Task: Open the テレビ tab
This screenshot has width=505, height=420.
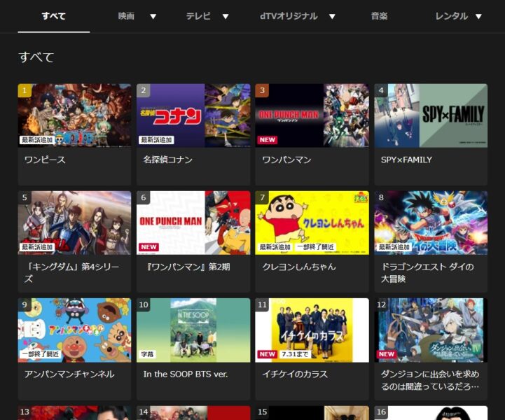Action: click(x=198, y=16)
